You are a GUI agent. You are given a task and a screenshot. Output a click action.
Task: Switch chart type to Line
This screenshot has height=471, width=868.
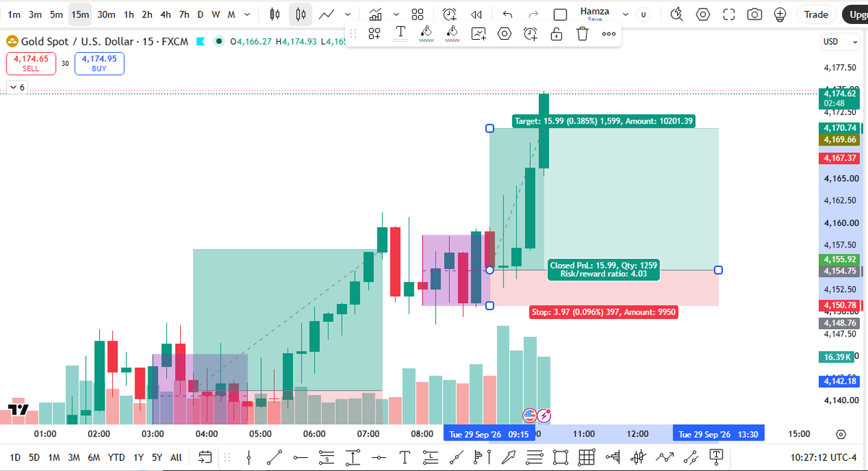(x=327, y=14)
